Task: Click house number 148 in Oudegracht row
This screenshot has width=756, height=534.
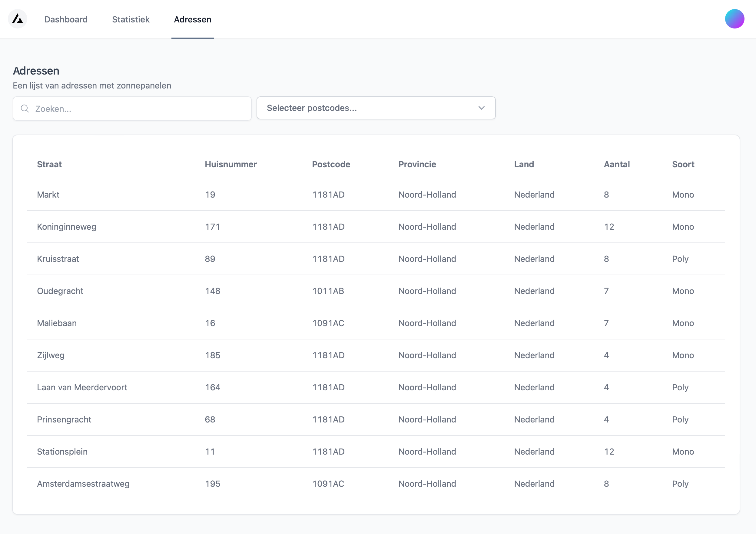Action: pyautogui.click(x=213, y=291)
